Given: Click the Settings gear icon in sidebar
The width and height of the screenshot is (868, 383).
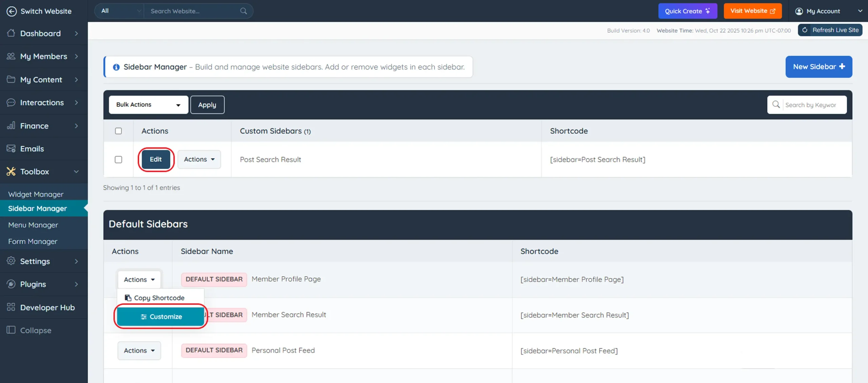Looking at the screenshot, I should pyautogui.click(x=11, y=261).
